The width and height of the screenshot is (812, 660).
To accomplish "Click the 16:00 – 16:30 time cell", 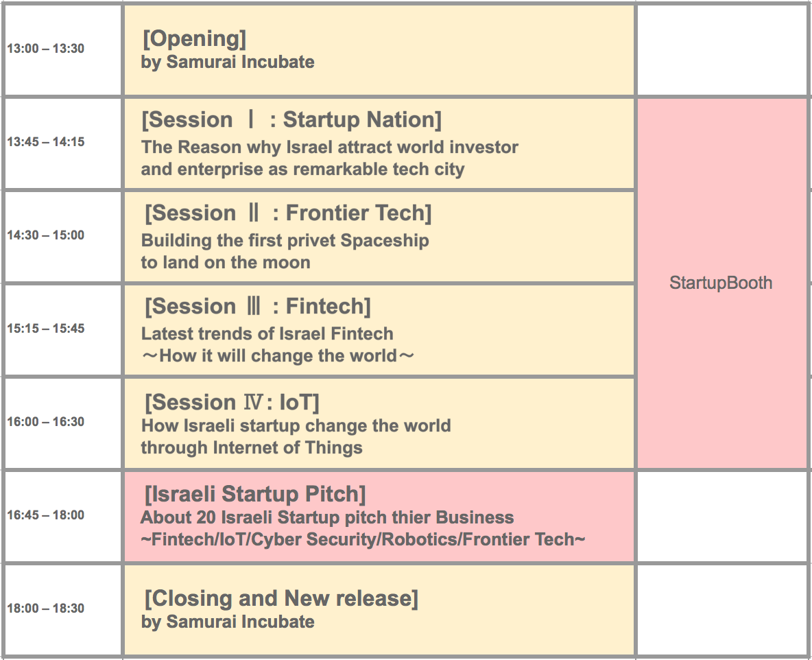I will (x=45, y=422).
